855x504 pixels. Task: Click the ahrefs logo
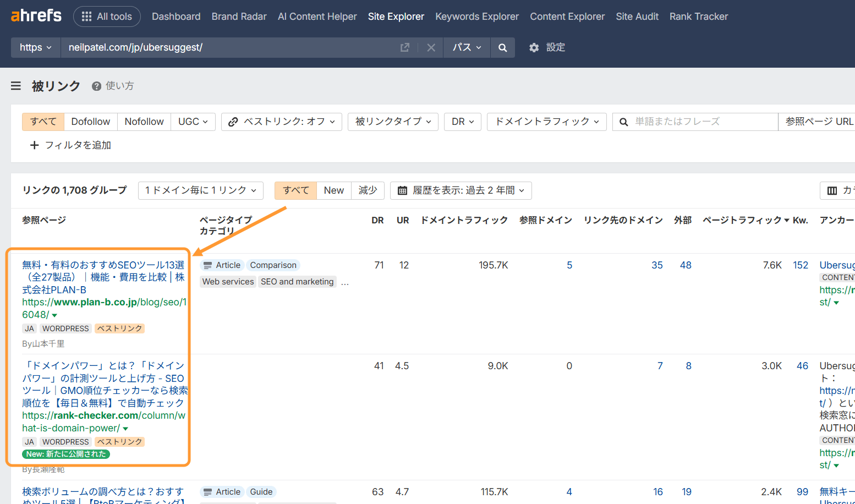tap(36, 15)
